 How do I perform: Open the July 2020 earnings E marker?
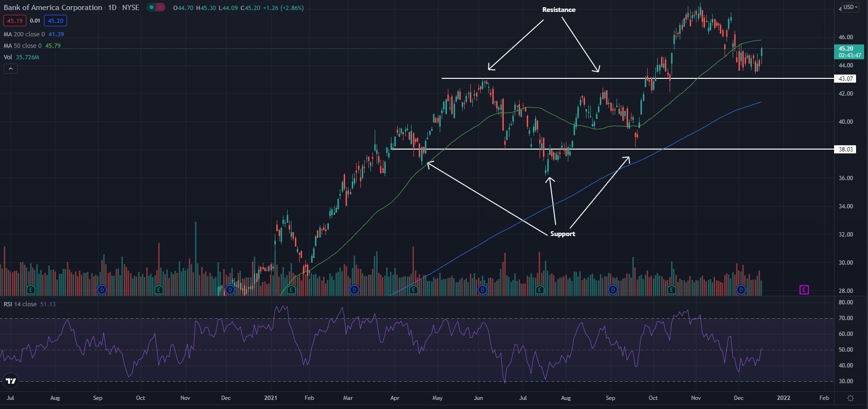coord(31,290)
